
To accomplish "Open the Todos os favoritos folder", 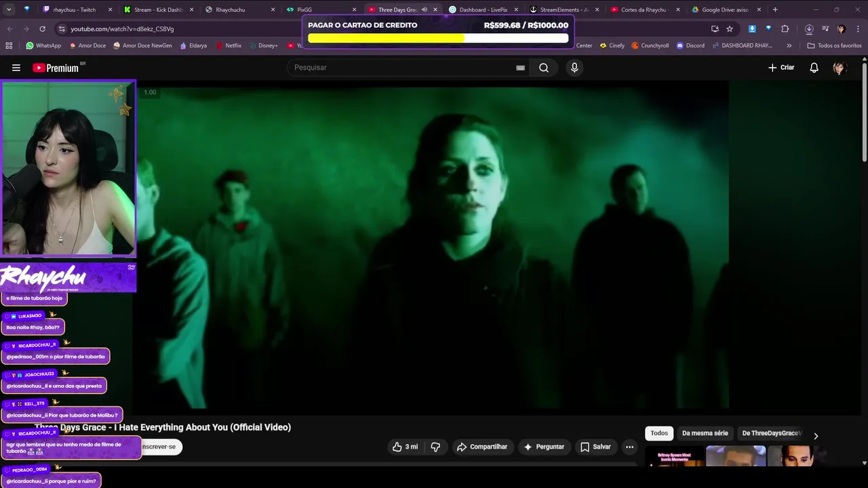I will click(x=834, y=45).
